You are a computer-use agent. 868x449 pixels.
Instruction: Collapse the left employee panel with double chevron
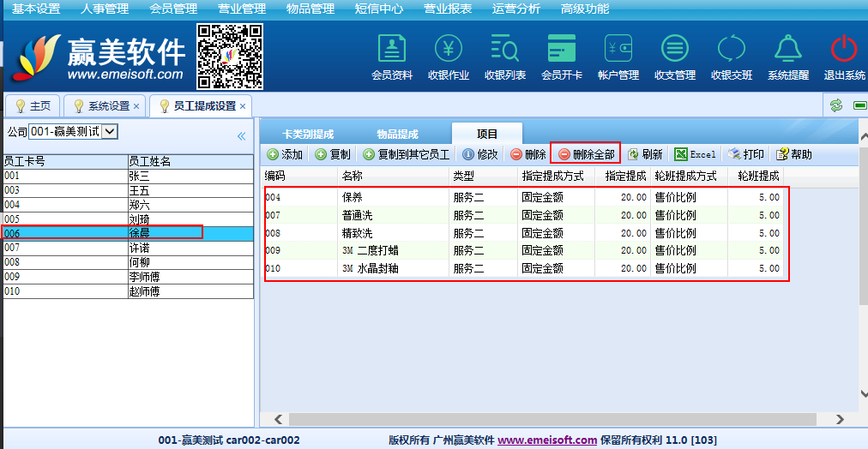241,136
